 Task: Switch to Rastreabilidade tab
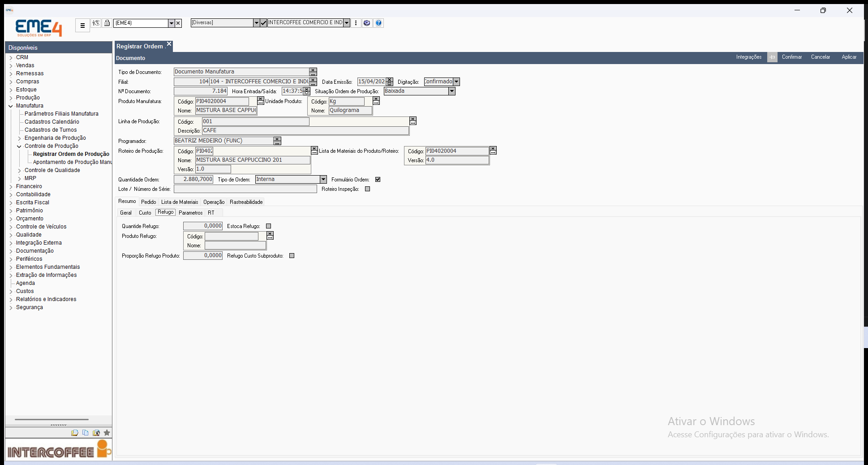pyautogui.click(x=246, y=202)
